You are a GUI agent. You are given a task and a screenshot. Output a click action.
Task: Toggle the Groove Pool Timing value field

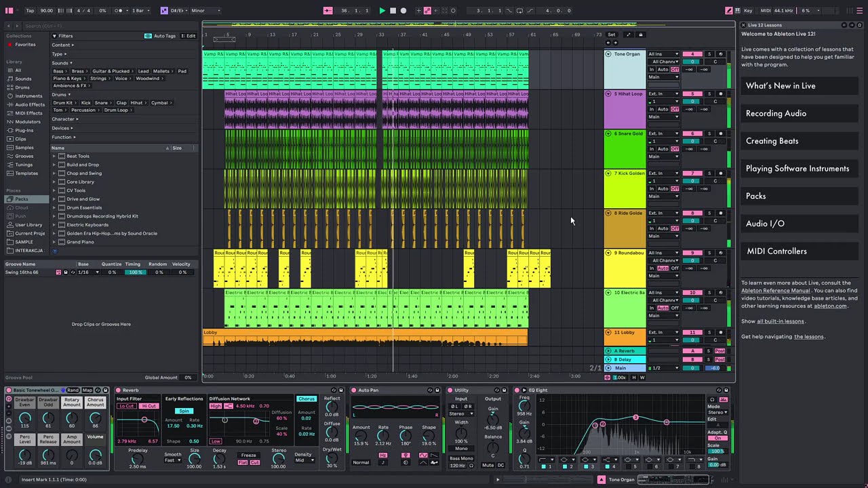pos(136,272)
